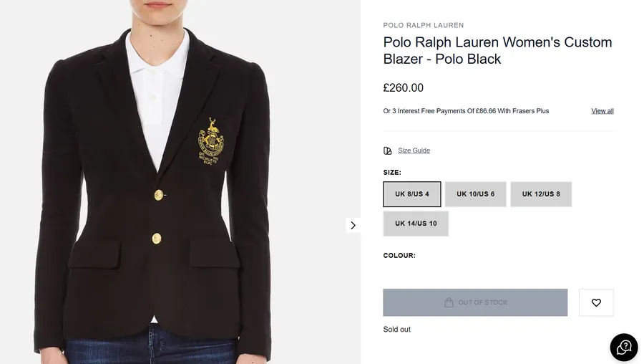The width and height of the screenshot is (644, 364).
Task: Pick size UK 12/US 8
Action: point(541,194)
